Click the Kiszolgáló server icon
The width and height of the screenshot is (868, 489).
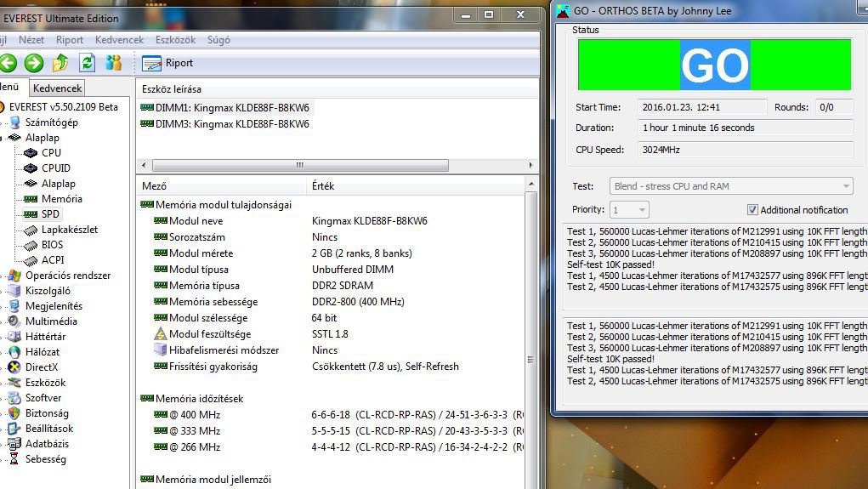coord(15,291)
